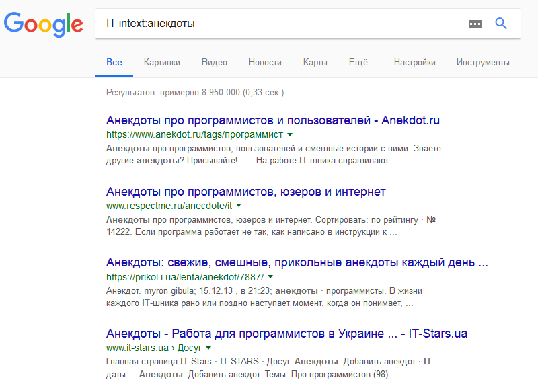
Task: Open the on-screen keyboard icon
Action: 475,24
